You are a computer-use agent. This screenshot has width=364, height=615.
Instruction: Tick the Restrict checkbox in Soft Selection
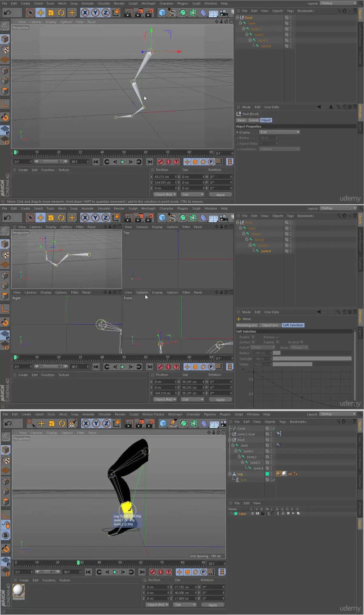pos(302,342)
